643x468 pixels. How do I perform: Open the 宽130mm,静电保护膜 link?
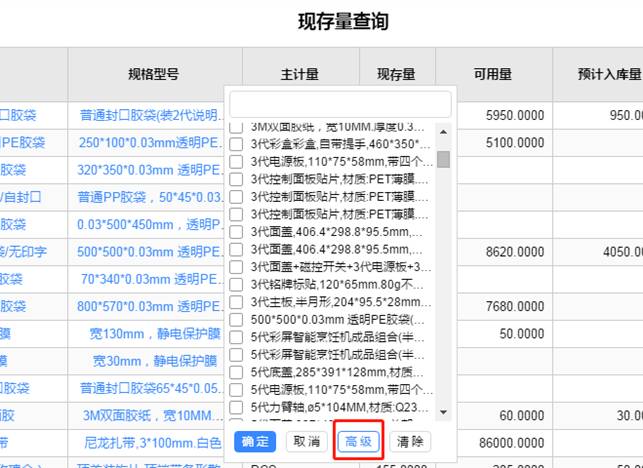click(153, 333)
